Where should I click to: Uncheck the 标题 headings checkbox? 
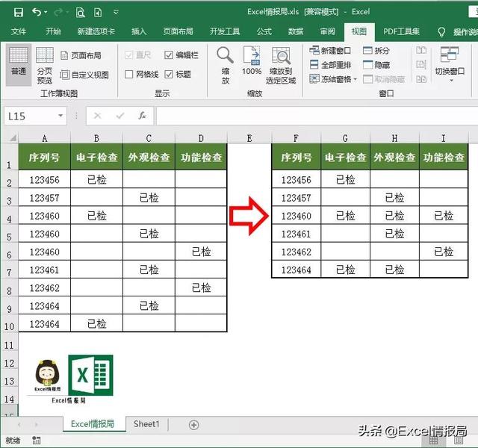click(169, 75)
